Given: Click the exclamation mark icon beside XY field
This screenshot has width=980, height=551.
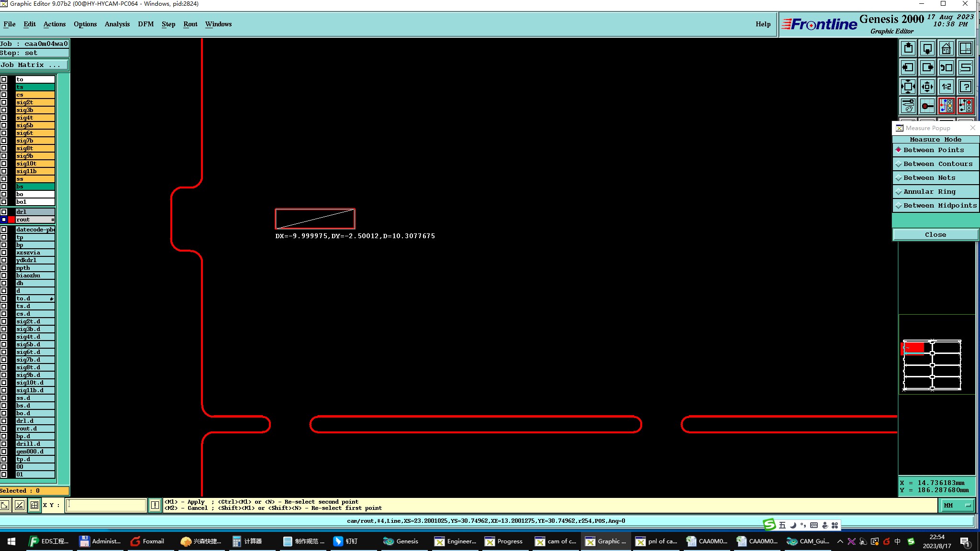Looking at the screenshot, I should click(155, 505).
